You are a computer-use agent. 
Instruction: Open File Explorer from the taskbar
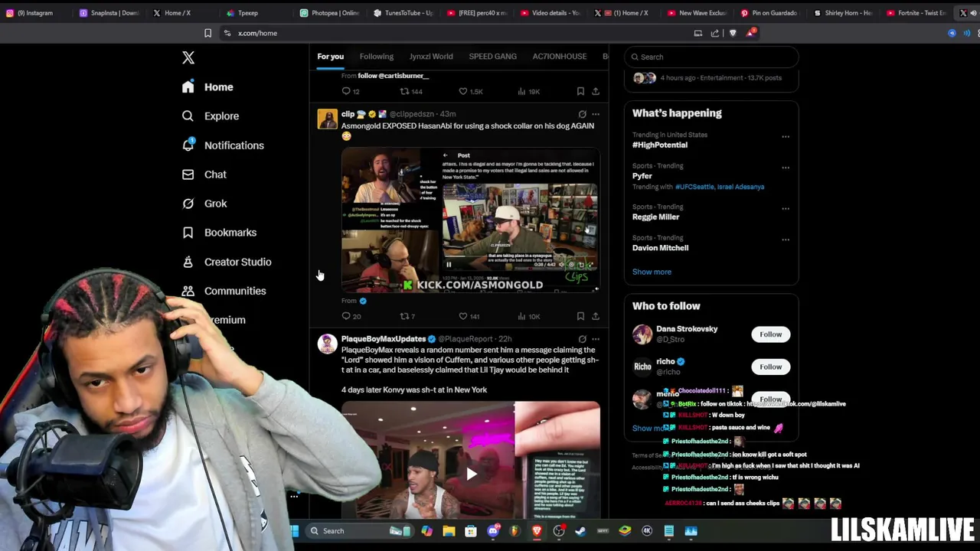coord(449,531)
